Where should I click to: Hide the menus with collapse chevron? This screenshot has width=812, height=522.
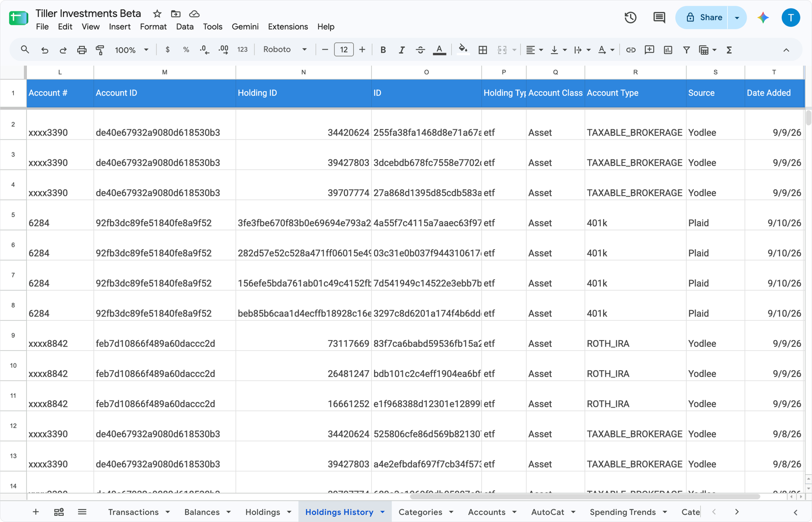pos(786,50)
